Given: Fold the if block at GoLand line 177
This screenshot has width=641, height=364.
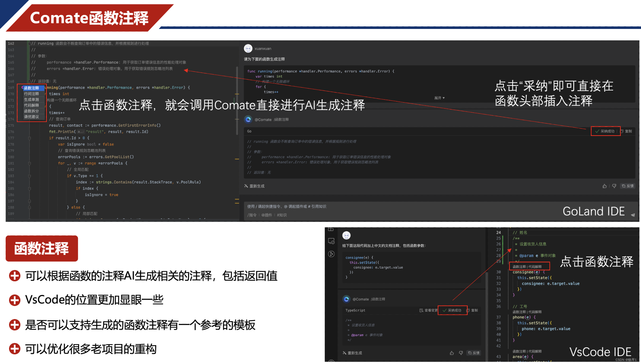Looking at the screenshot, I should [x=29, y=138].
